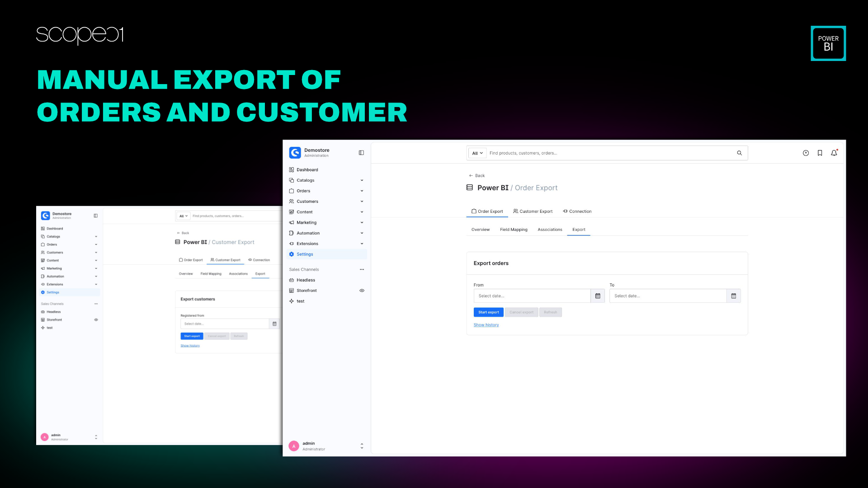Toggle Storefront eye icon in Customer Export window

coord(96,320)
